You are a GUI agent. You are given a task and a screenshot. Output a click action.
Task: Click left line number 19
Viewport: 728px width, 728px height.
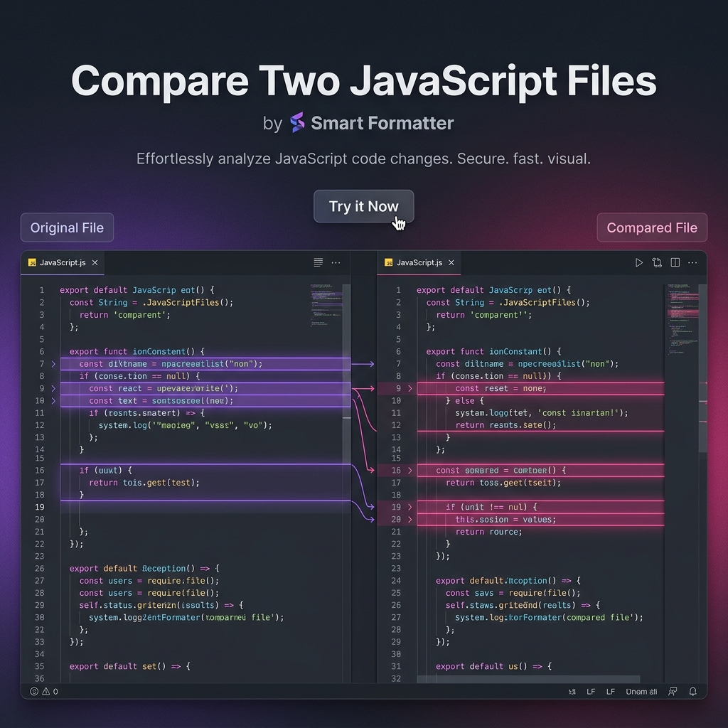[x=40, y=507]
